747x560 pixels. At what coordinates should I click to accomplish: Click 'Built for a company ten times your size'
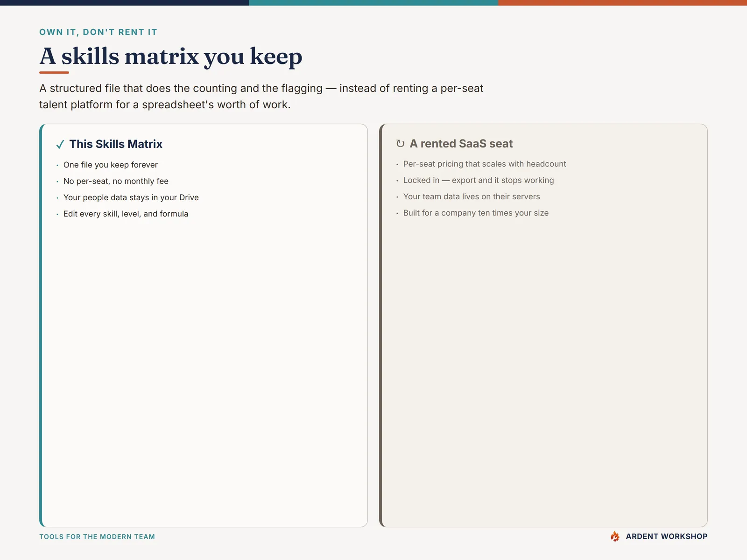pos(476,213)
